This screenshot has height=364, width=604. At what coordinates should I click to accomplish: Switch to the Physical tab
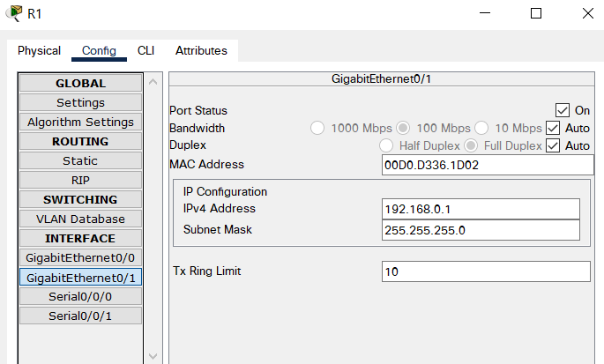(39, 50)
